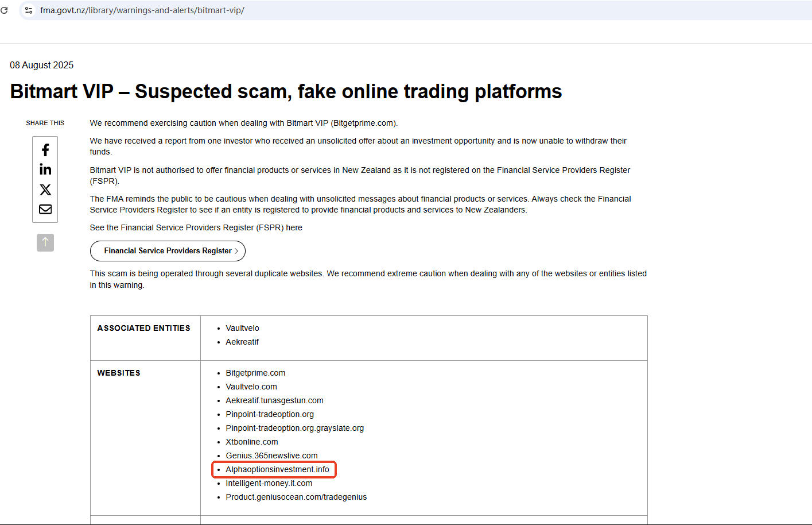
Task: Click the paragraph starting "We recommend exercising caution"
Action: pos(244,123)
